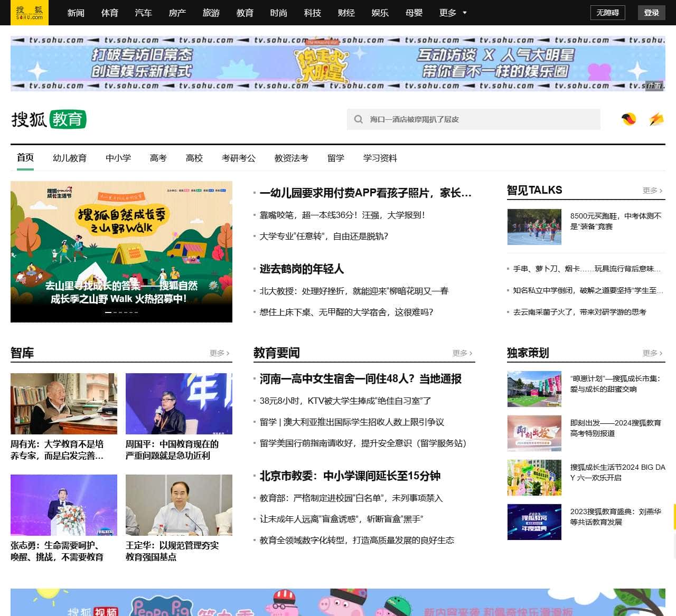
Task: Expand the 更多 dropdown in top navigation
Action: pos(453,13)
